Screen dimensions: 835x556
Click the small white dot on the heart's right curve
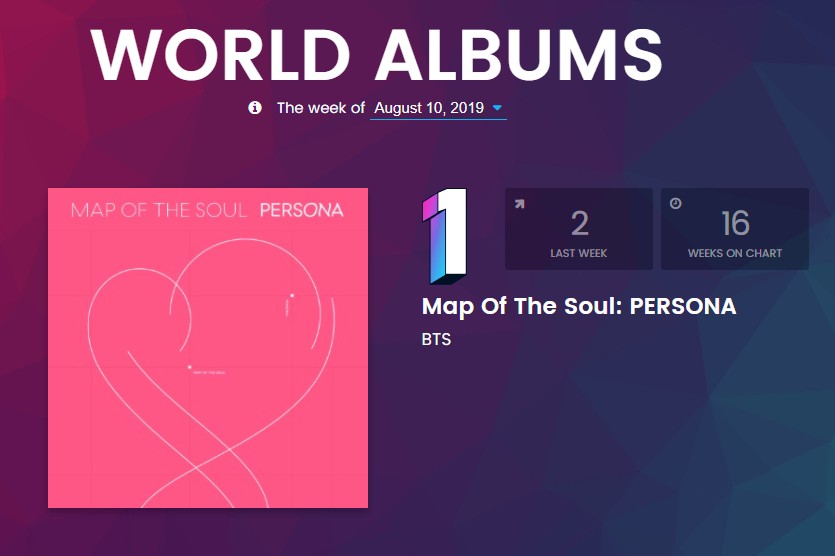[291, 295]
